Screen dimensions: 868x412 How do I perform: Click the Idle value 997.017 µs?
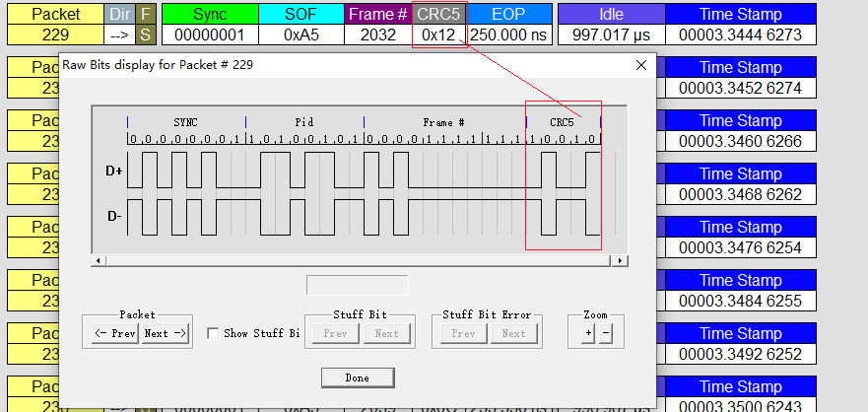611,34
